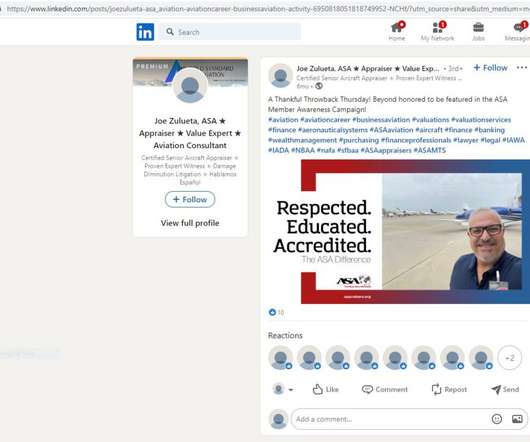The height and width of the screenshot is (442, 530).
Task: Open the #ASAaviation hashtag
Action: point(391,130)
